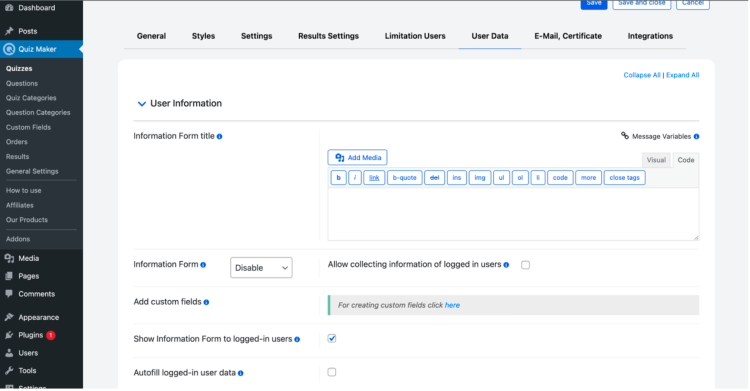Click the Plugins update badge

[x=51, y=335]
